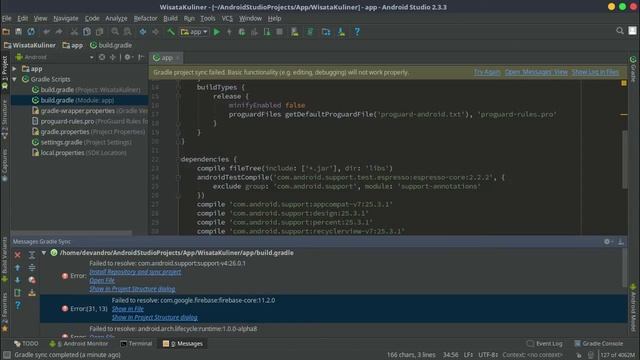The width and height of the screenshot is (640, 360).
Task: Open Gradle Console from the status area
Action: (x=598, y=344)
